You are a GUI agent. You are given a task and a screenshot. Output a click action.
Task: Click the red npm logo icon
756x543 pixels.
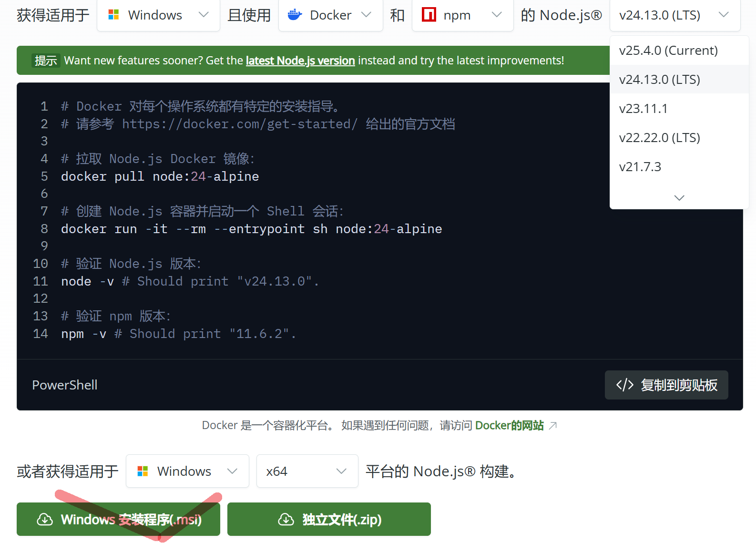[x=429, y=15]
